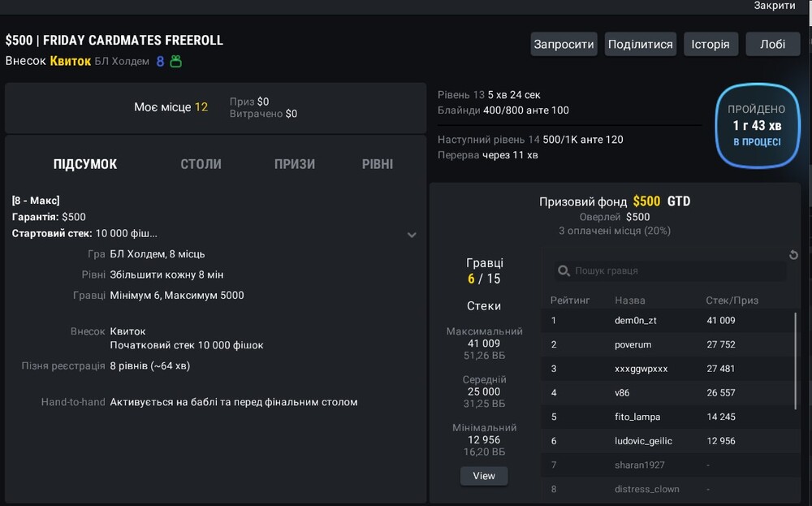Viewport: 812px width, 506px height.
Task: Go to Лобі button
Action: (773, 44)
